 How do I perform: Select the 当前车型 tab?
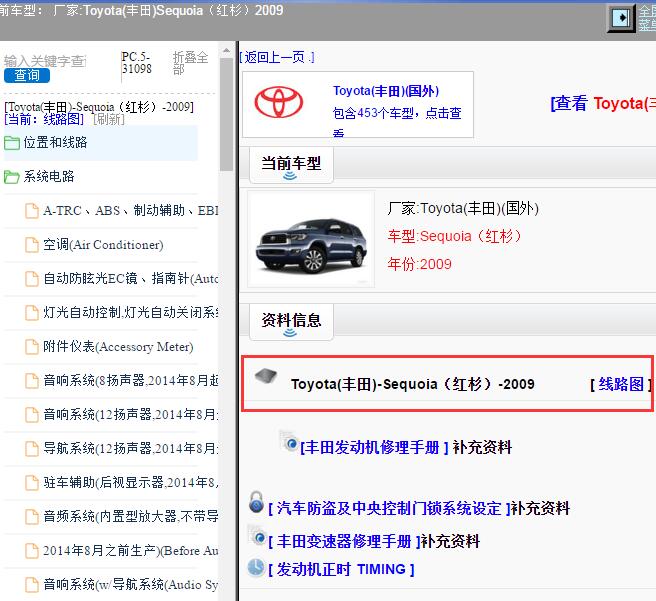coord(291,164)
